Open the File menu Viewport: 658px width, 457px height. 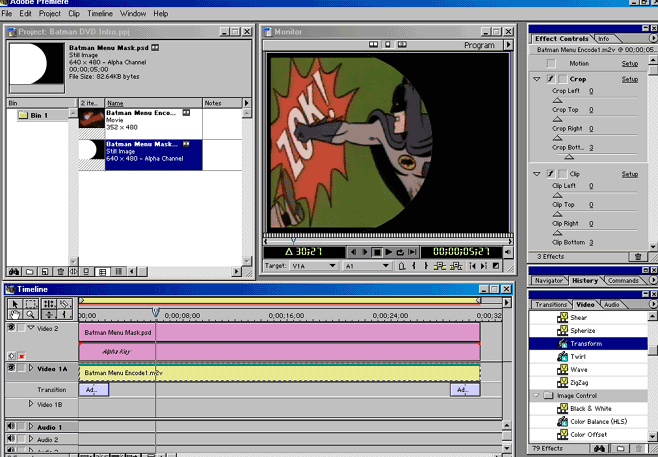pos(7,13)
